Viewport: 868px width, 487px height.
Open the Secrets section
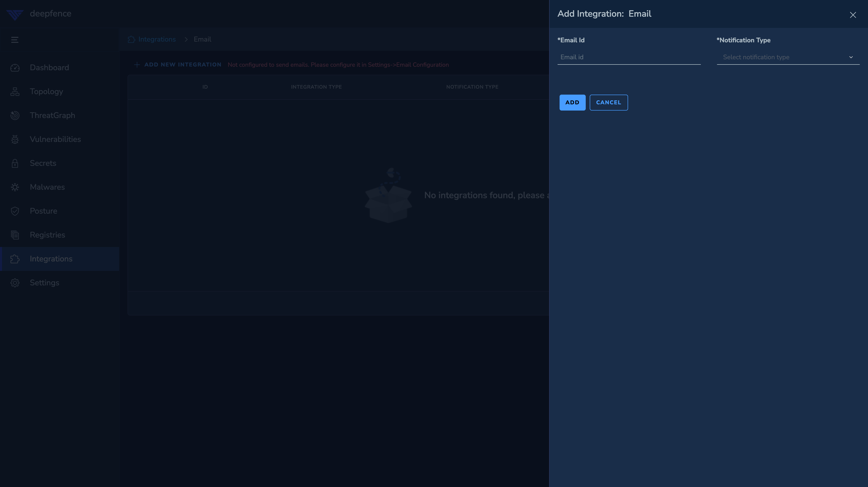tap(60, 163)
